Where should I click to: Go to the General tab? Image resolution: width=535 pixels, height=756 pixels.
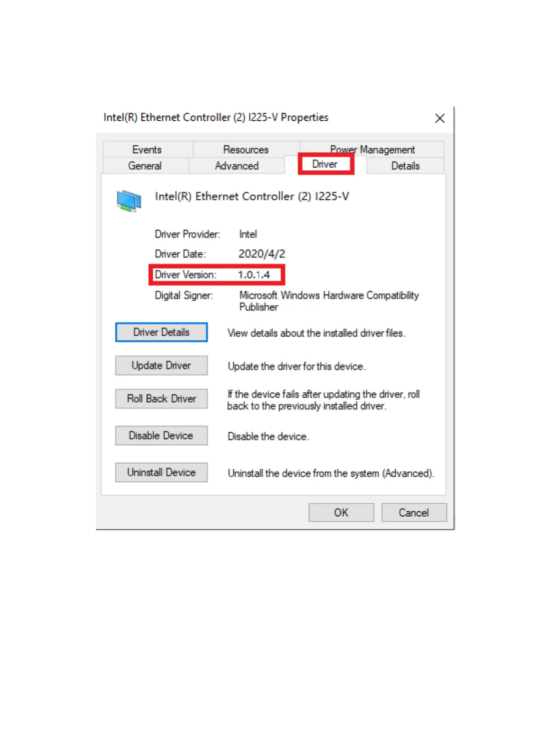[x=145, y=166]
